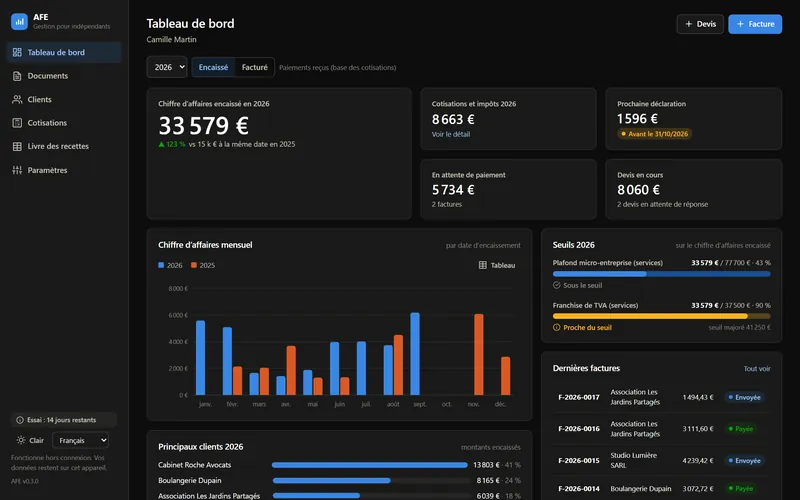Click the 4 239,42 € Studio Lumière amount
The height and width of the screenshot is (500, 800).
click(698, 461)
